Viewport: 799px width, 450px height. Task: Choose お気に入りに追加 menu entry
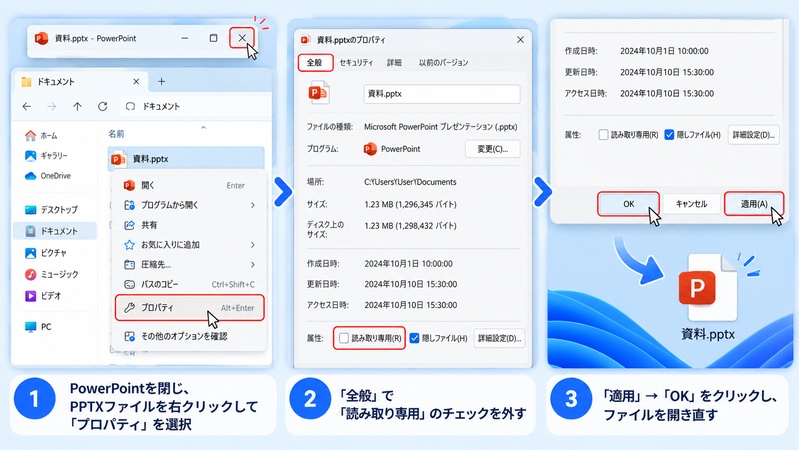[x=189, y=245]
